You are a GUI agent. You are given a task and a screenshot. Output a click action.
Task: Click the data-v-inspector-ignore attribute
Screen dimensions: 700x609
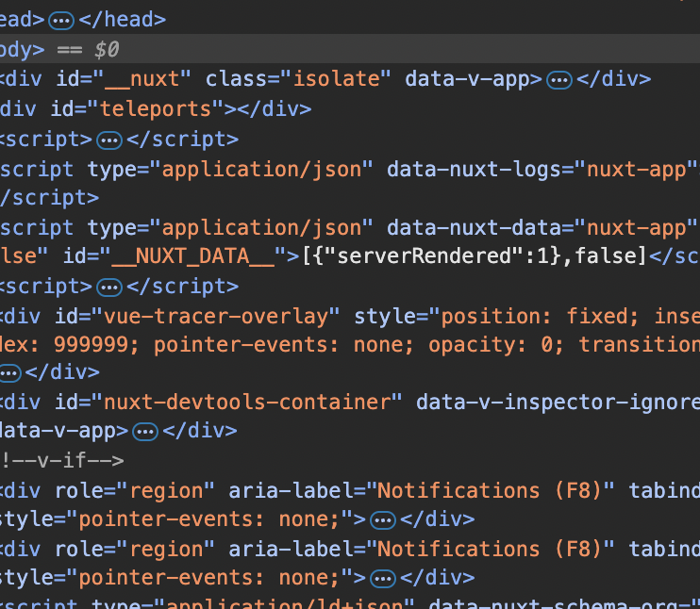pyautogui.click(x=558, y=403)
